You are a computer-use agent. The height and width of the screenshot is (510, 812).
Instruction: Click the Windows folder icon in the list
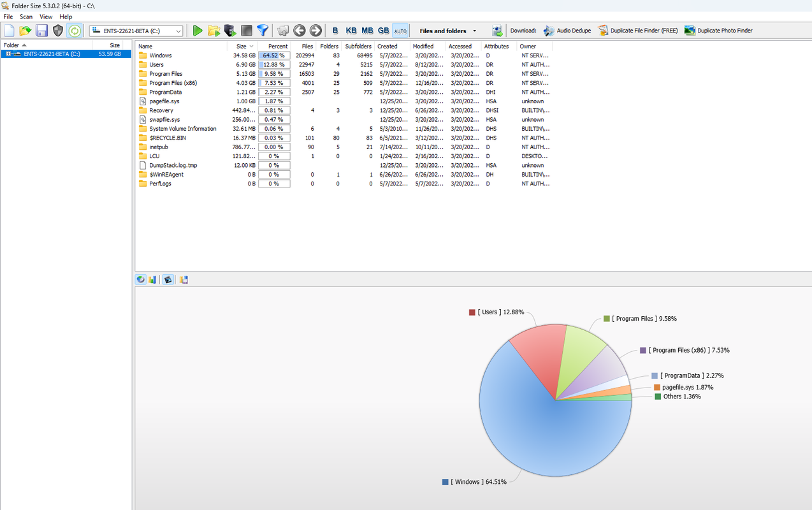coord(143,55)
